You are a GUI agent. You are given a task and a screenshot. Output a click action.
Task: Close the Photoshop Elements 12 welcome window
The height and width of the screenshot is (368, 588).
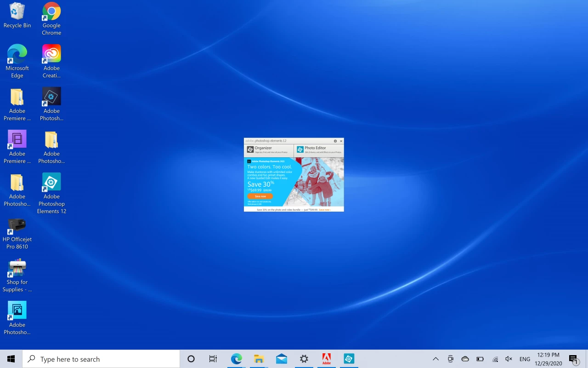pos(341,141)
